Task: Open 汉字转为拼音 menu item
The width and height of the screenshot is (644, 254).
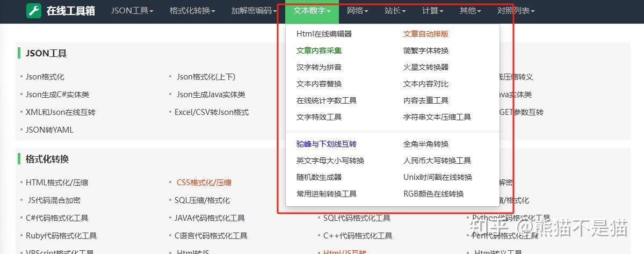Action: coord(319,67)
